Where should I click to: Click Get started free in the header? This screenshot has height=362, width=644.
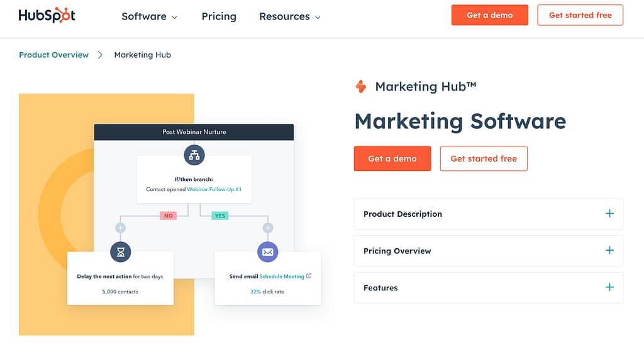(x=580, y=15)
